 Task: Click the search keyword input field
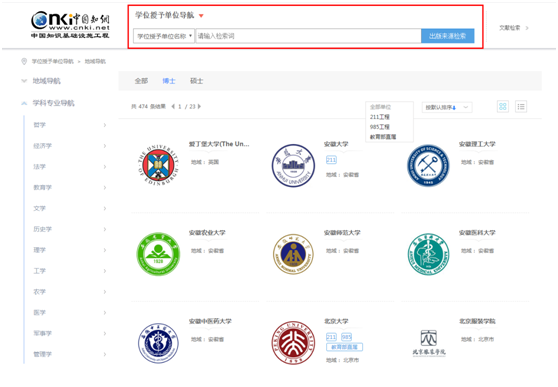308,36
